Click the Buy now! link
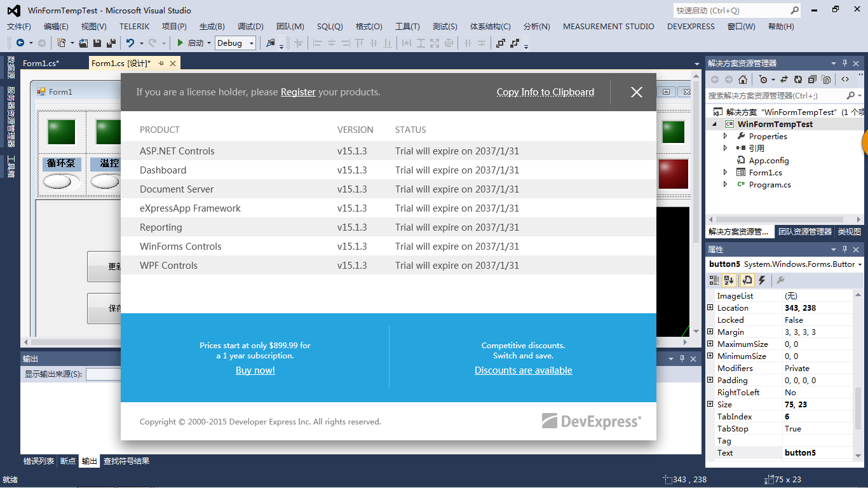Viewport: 868px width, 488px height. click(255, 370)
